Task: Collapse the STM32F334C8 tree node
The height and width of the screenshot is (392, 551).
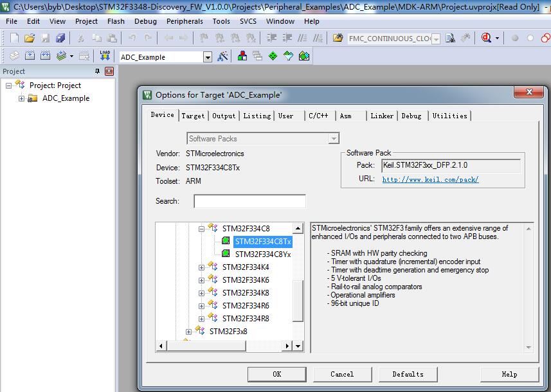Action: coord(201,229)
